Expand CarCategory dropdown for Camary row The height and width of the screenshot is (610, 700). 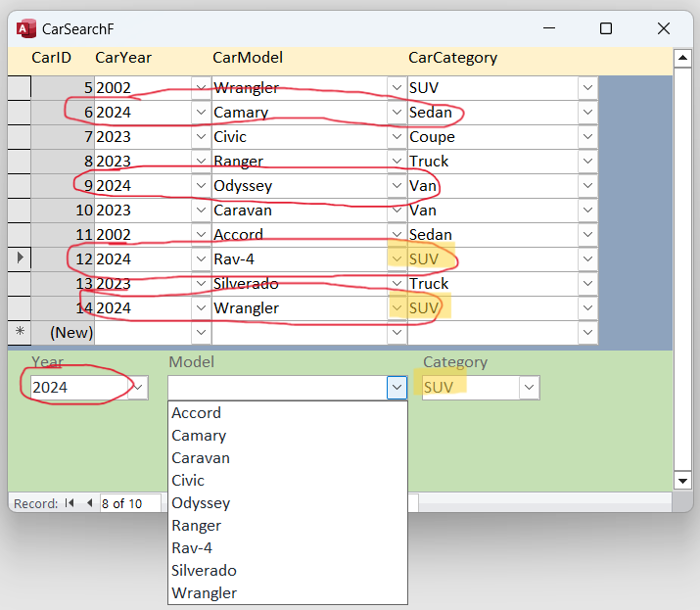[x=588, y=112]
